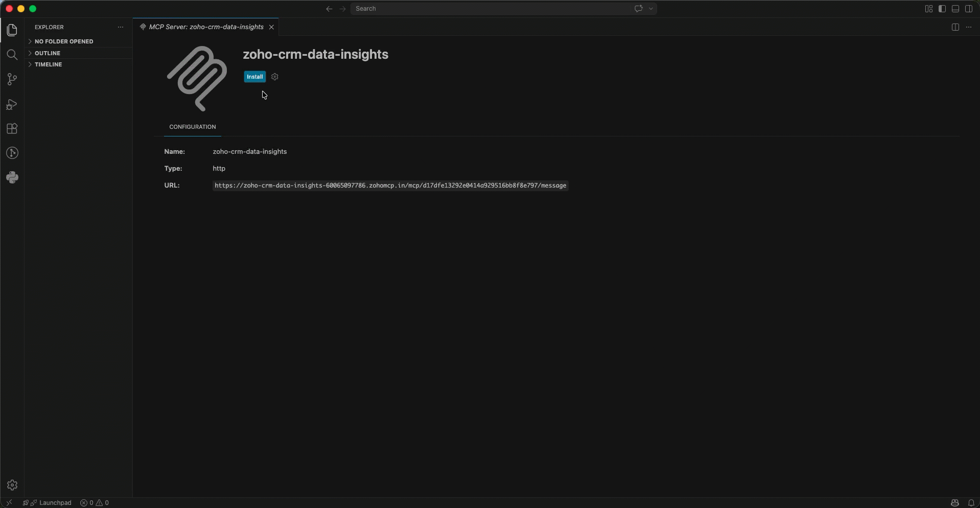
Task: Open Explorer views and more actions menu
Action: pos(121,27)
